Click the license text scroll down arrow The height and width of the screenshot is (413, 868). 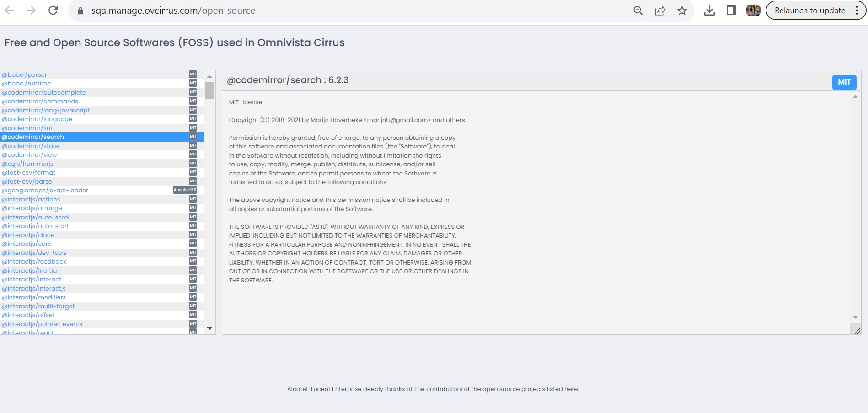point(855,317)
